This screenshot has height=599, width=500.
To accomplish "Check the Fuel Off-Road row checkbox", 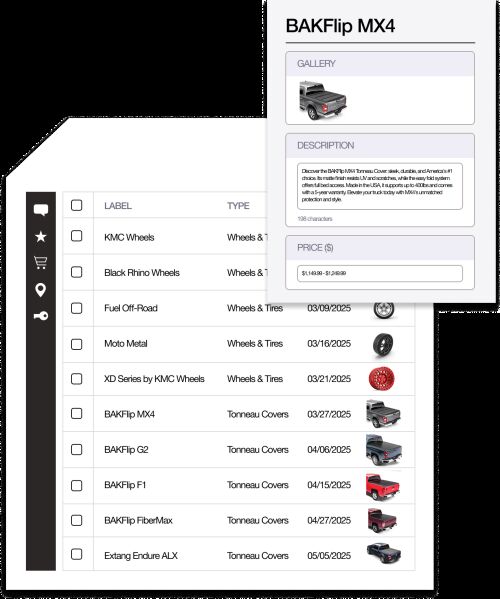I will click(77, 308).
